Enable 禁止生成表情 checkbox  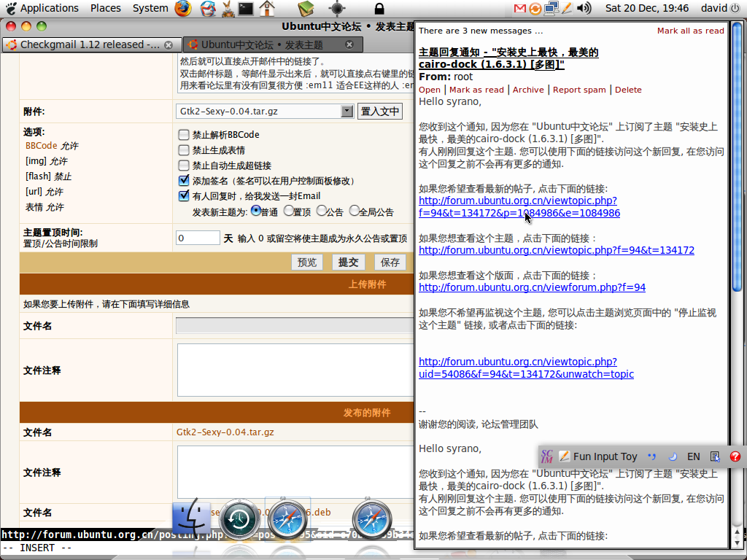[183, 150]
